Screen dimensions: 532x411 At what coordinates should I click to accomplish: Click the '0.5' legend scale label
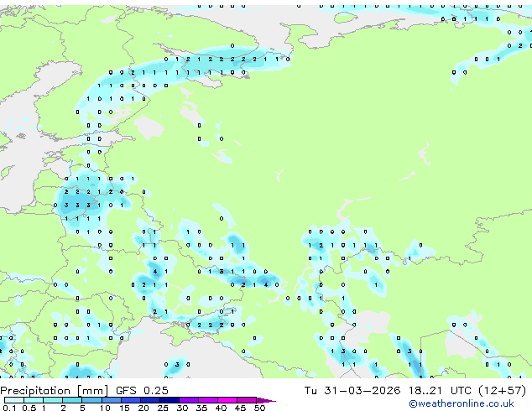coord(29,408)
